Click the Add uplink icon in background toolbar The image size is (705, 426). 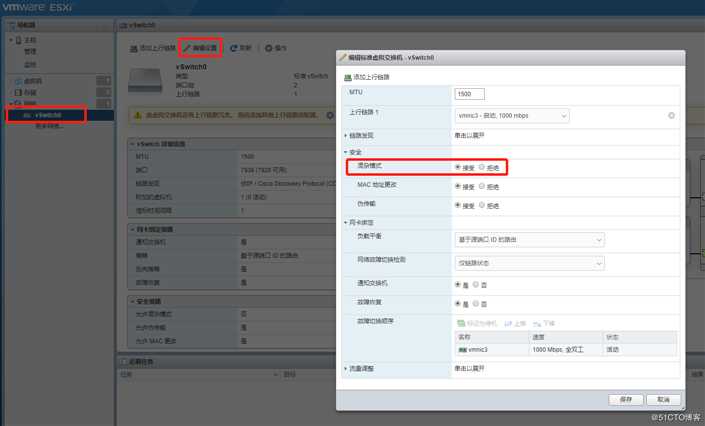click(134, 48)
